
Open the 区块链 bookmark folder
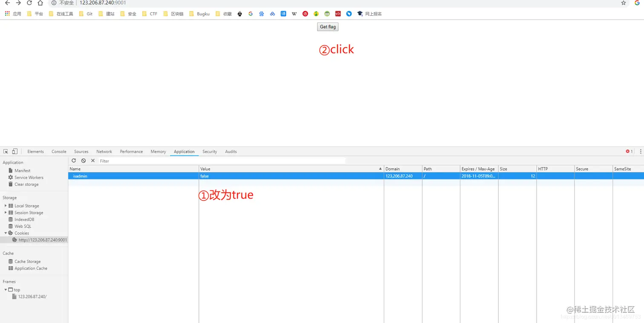click(x=173, y=14)
